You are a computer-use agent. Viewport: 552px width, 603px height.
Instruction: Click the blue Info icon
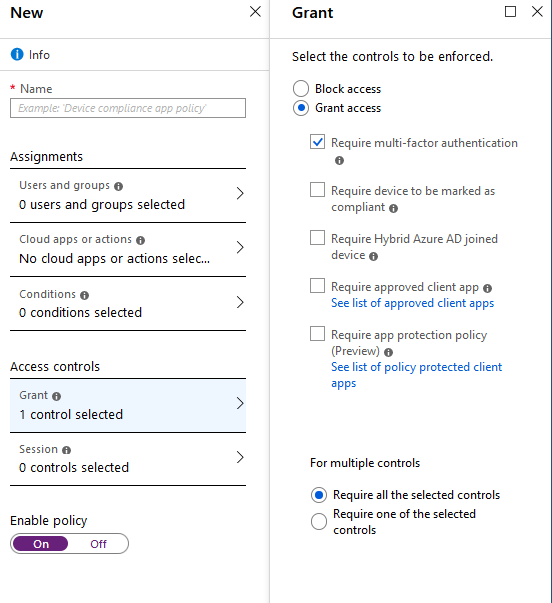(x=17, y=55)
